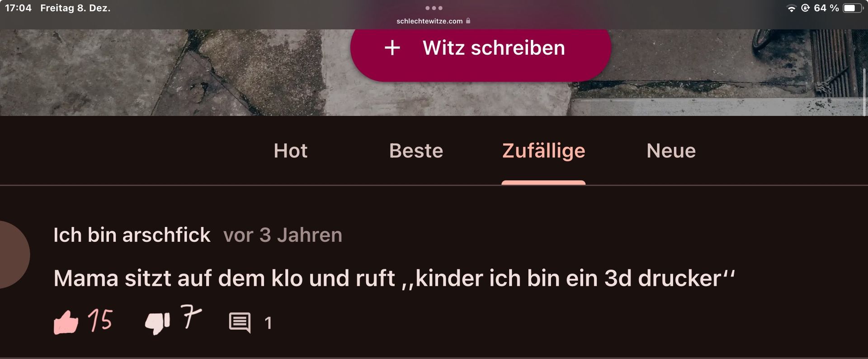868x359 pixels.
Task: Switch to the Beste tab
Action: point(416,151)
